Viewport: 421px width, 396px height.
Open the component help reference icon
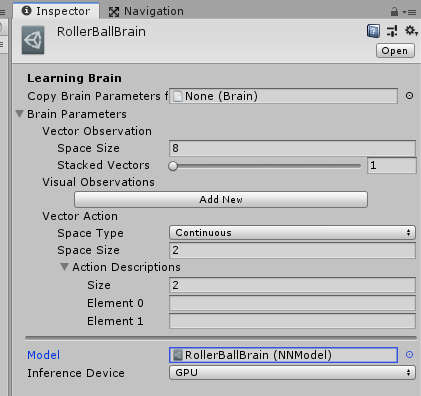coord(373,31)
